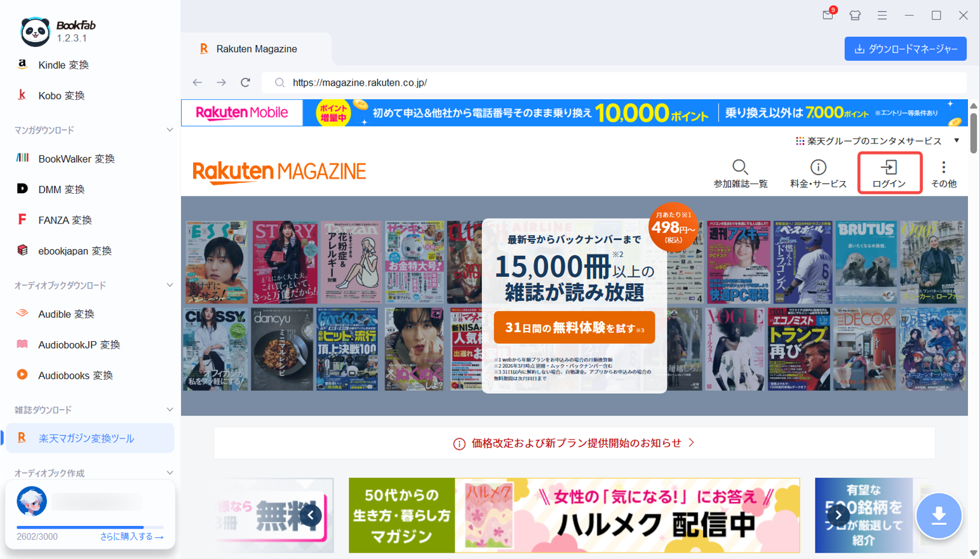Click Rakuten MAGAZINE logo

coord(279,172)
